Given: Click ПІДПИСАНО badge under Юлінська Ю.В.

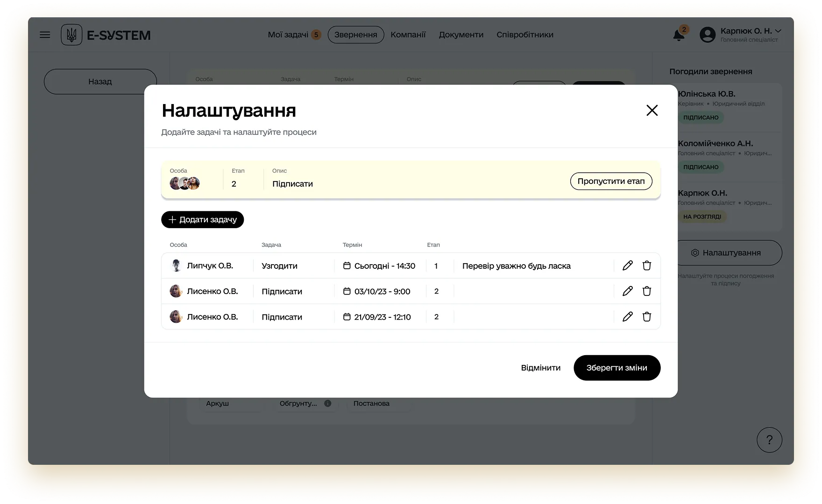Looking at the screenshot, I should coord(701,118).
